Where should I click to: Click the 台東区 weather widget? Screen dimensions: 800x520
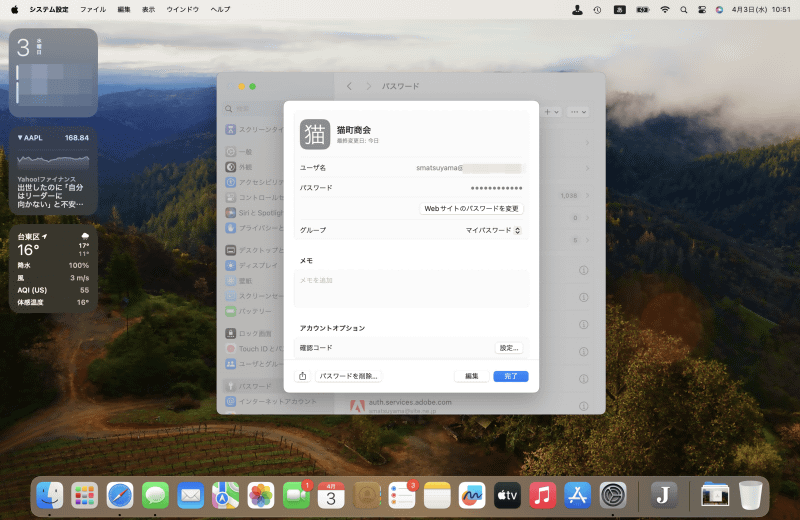coord(53,268)
